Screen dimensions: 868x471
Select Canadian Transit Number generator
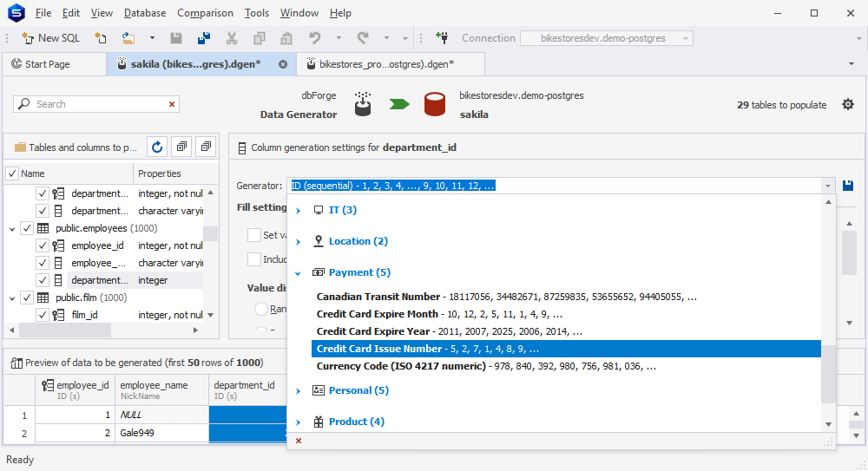coord(566,297)
